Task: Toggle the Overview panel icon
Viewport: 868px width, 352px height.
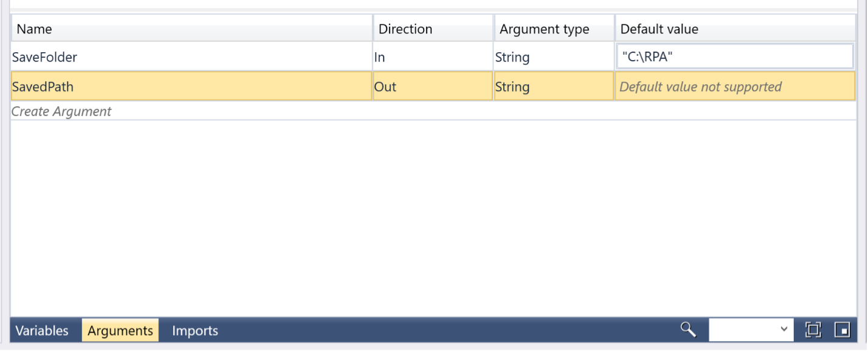Action: [x=842, y=330]
